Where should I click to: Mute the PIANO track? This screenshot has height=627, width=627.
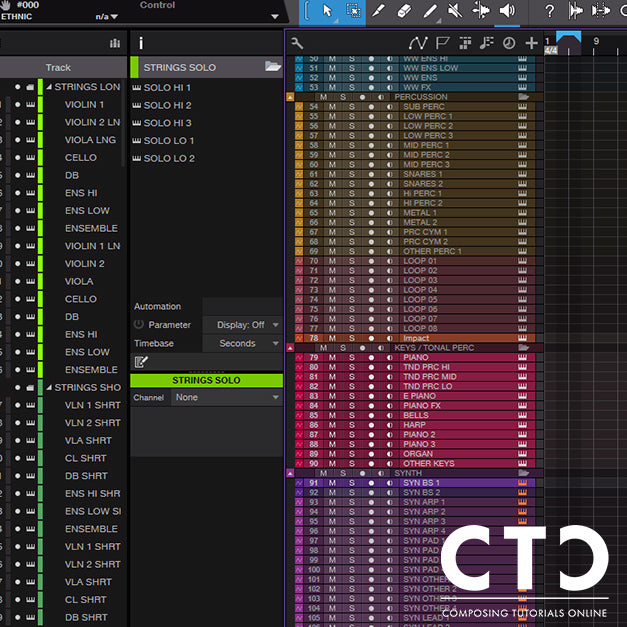pyautogui.click(x=333, y=357)
